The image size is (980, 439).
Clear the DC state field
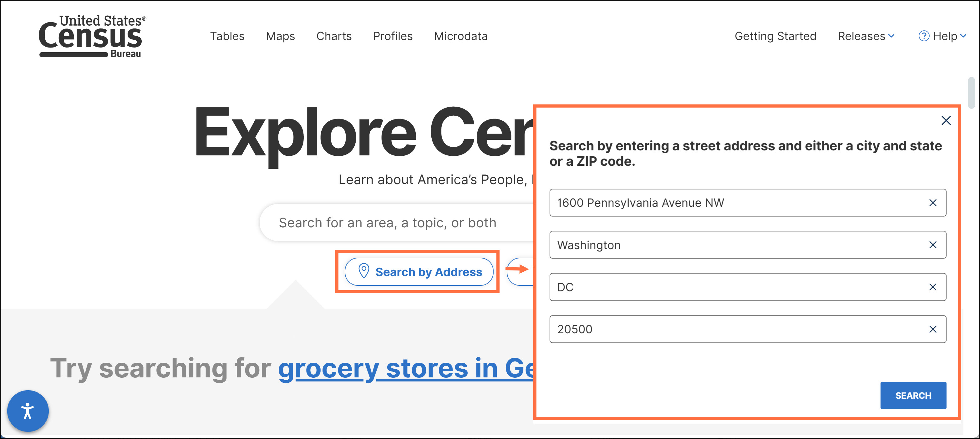[932, 287]
